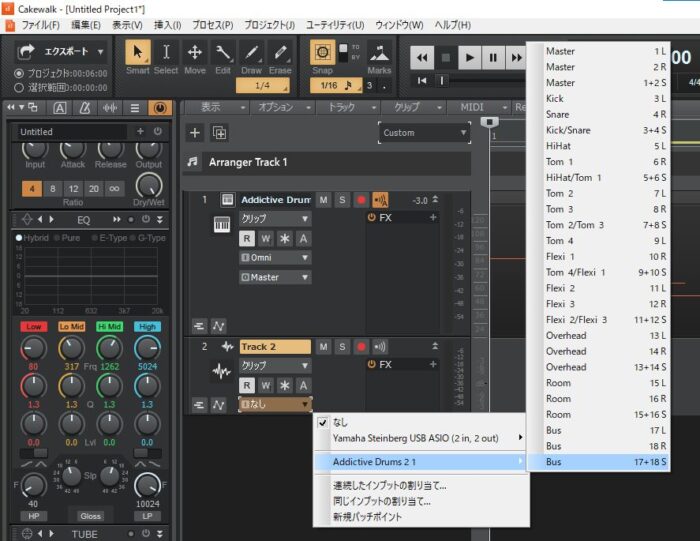
Task: Open the プロジェクト(J) menu
Action: point(269,25)
